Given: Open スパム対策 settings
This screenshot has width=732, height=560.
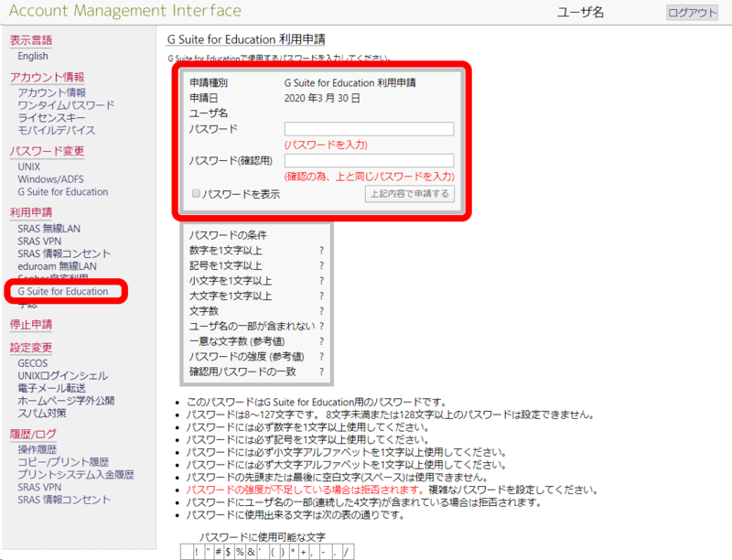Looking at the screenshot, I should click(42, 414).
